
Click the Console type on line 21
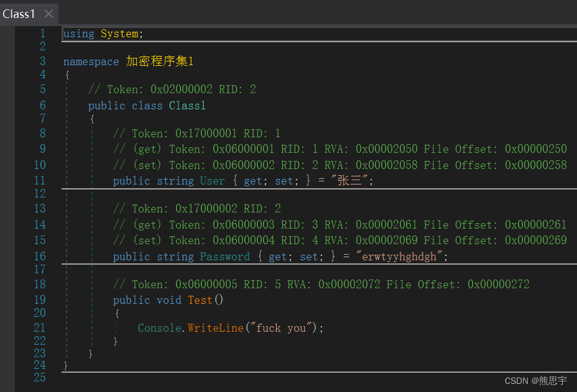(x=160, y=328)
